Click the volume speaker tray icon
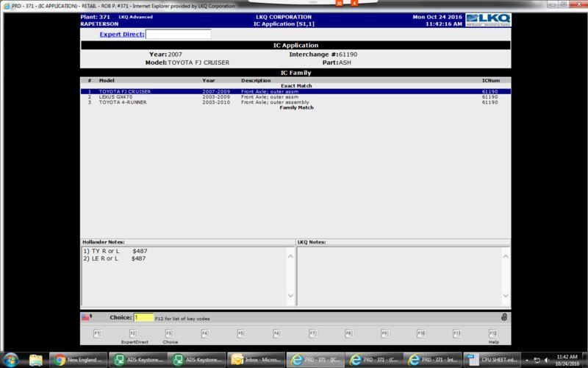The image size is (588, 368). coord(547,360)
